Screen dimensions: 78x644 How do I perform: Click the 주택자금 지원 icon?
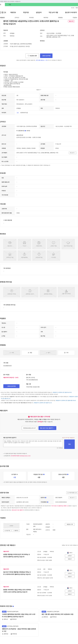pyautogui.click(x=10, y=255)
